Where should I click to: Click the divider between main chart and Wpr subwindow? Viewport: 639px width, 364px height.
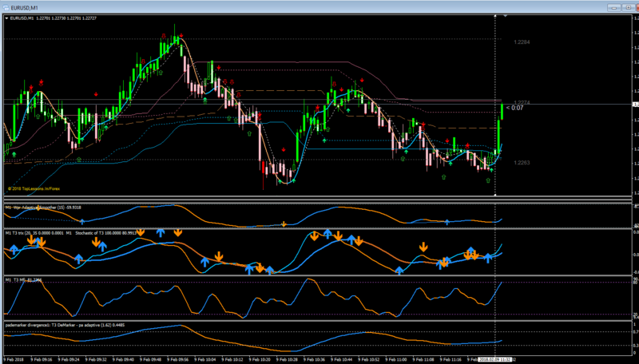[x=318, y=200]
